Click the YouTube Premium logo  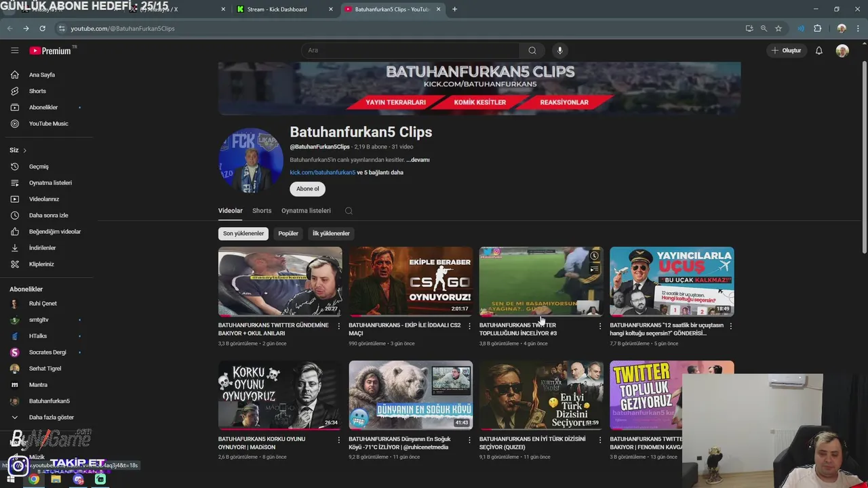click(x=51, y=50)
